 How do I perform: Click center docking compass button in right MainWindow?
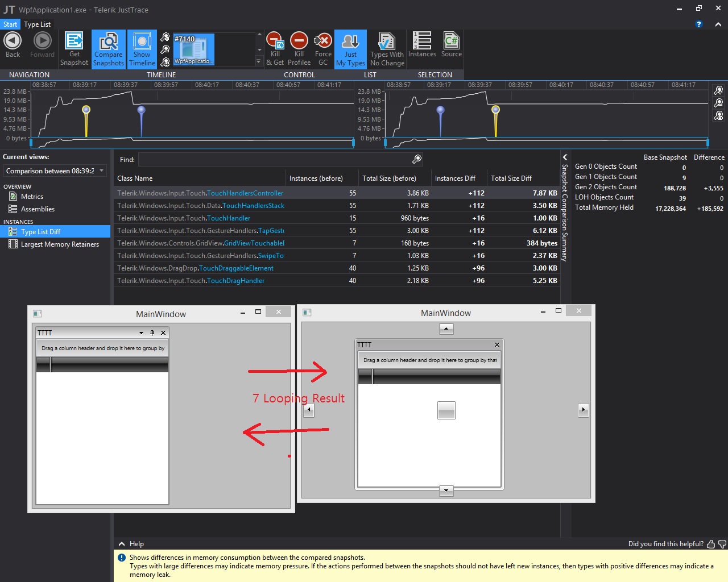pyautogui.click(x=446, y=410)
